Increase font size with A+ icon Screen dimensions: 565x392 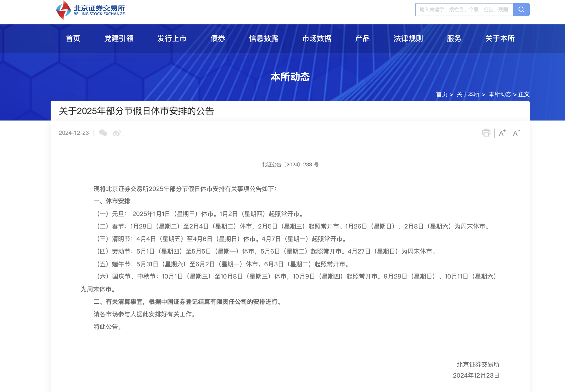502,133
